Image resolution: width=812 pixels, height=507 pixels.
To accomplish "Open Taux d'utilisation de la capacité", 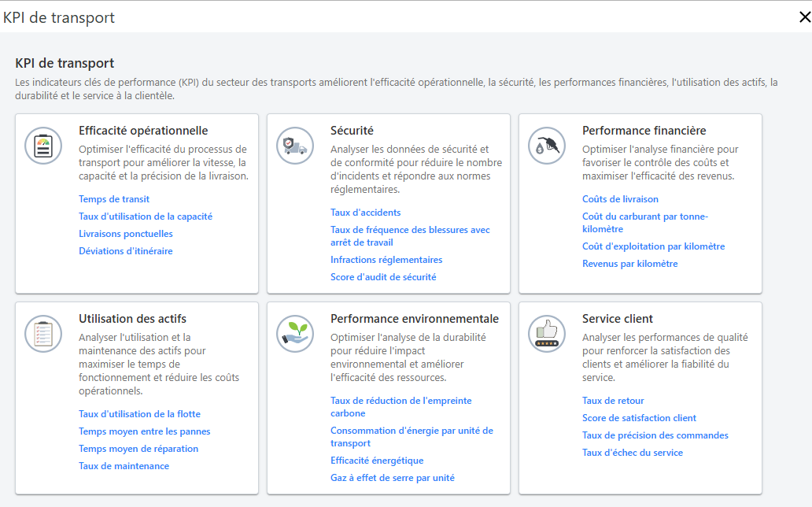I will point(146,216).
